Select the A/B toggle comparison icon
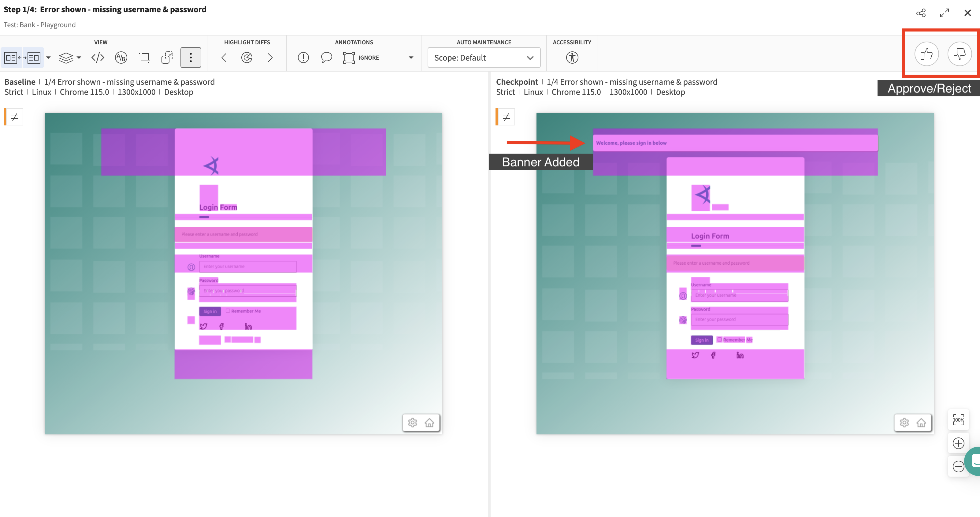Image resolution: width=980 pixels, height=517 pixels. 121,58
